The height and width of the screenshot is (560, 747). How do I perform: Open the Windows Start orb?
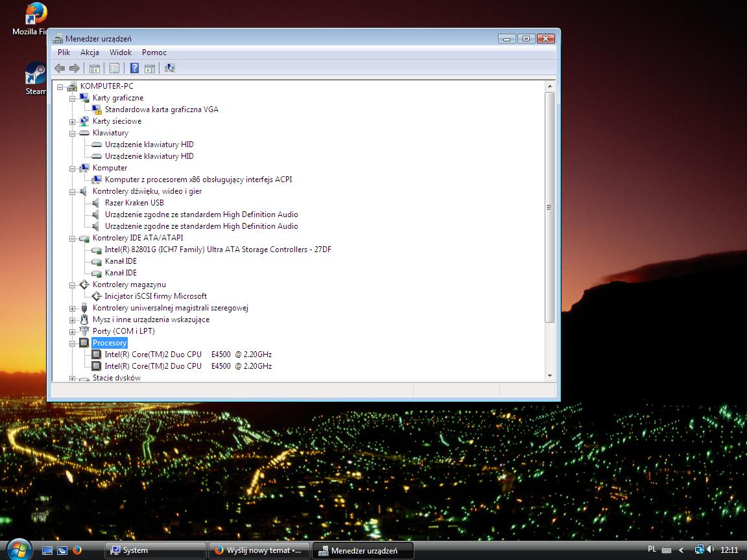pos(19,550)
